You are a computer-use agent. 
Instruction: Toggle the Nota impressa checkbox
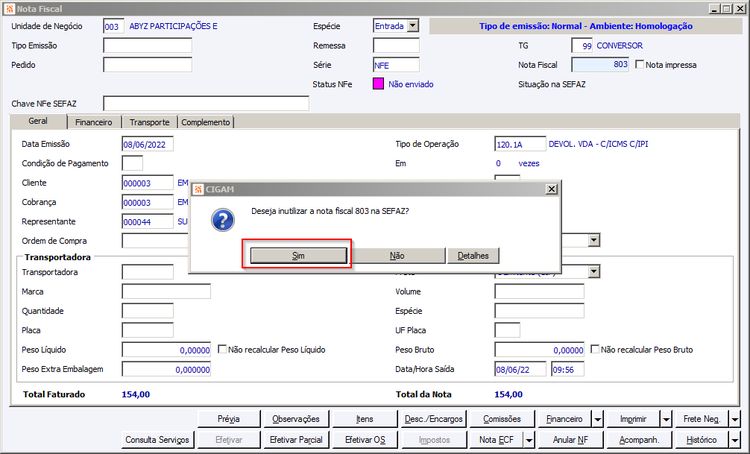(640, 64)
